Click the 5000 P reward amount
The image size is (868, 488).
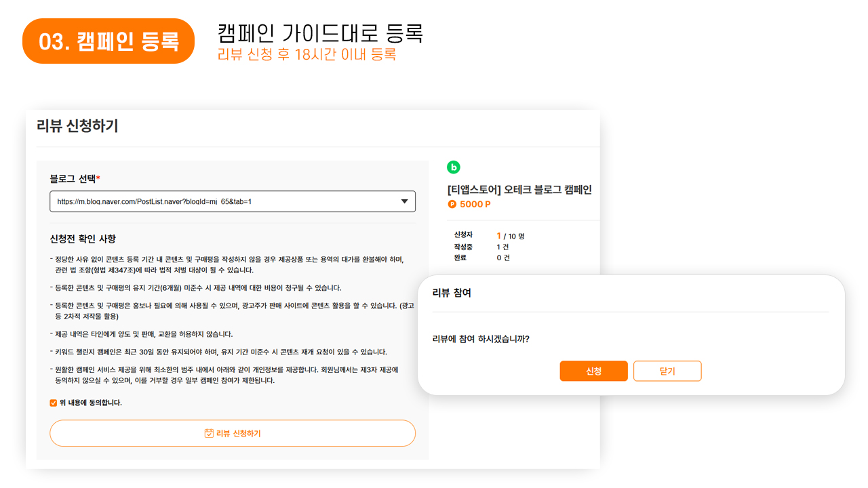475,204
